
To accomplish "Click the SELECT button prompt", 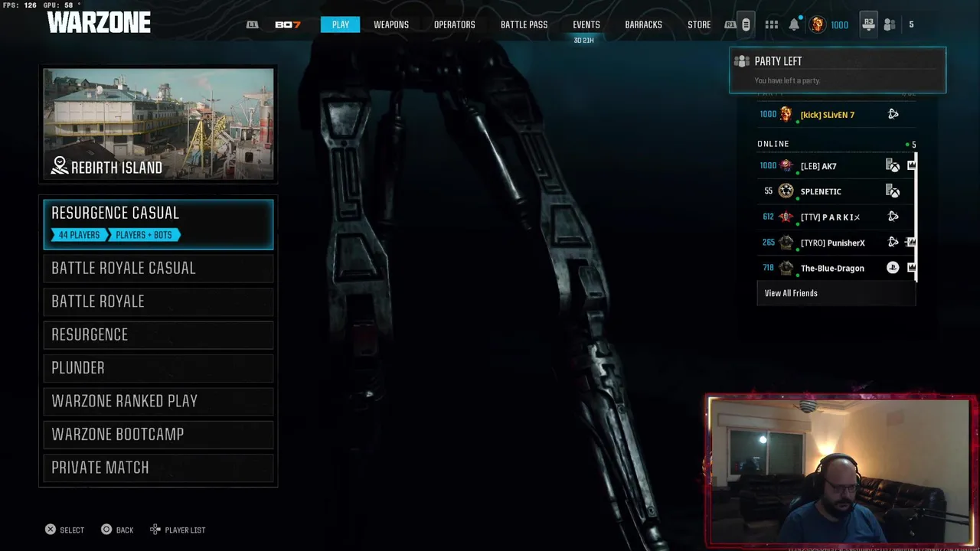I will (64, 530).
